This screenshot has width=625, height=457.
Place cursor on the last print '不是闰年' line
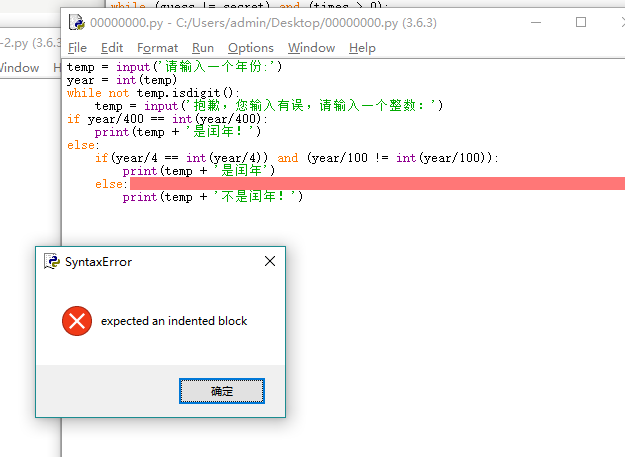(x=212, y=197)
